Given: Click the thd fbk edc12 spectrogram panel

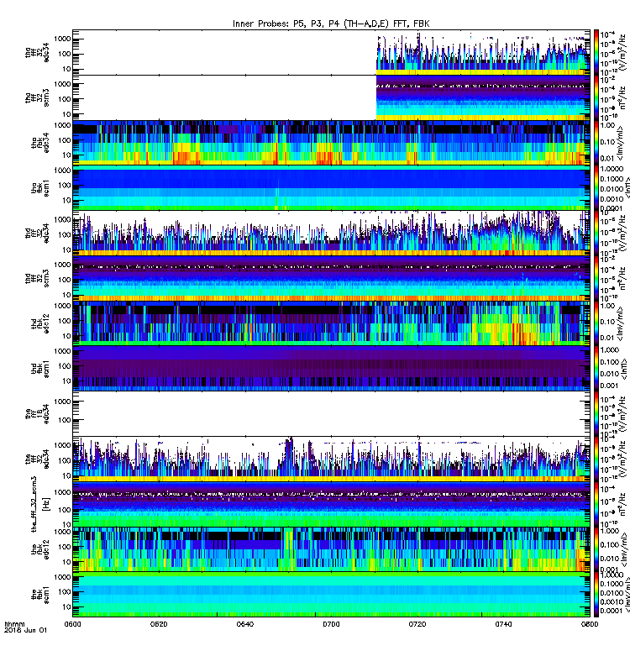Looking at the screenshot, I should pos(331,323).
